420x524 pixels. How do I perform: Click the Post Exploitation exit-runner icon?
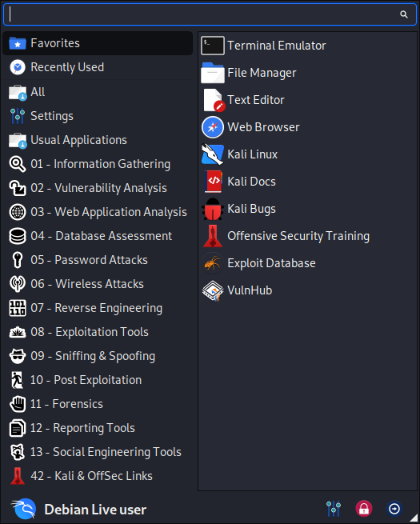pos(18,380)
